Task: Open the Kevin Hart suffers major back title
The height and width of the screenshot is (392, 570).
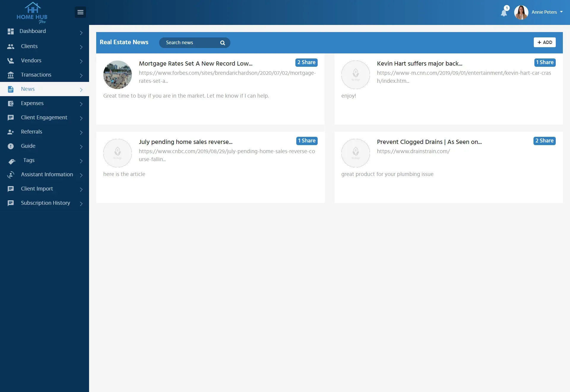Action: pyautogui.click(x=419, y=64)
